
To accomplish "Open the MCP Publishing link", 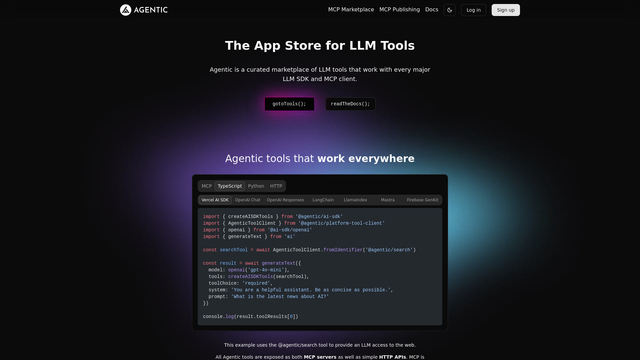I will [399, 9].
